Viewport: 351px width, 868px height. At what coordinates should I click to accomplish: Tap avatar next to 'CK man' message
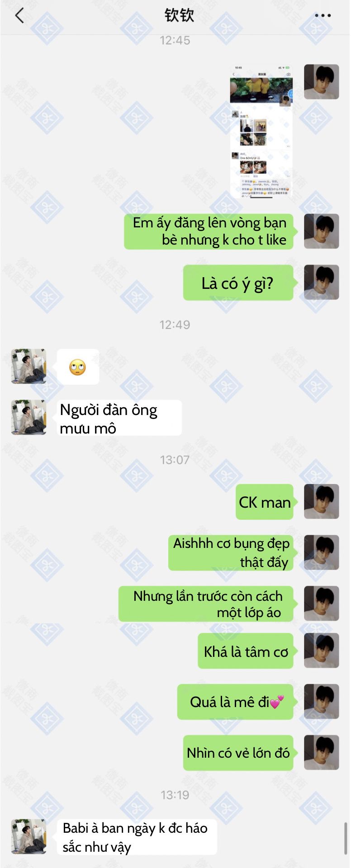point(322,502)
